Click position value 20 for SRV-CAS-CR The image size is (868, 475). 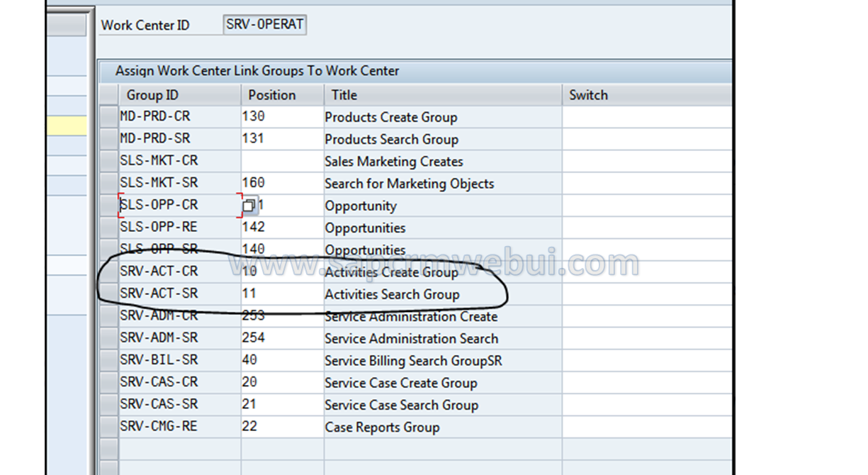283,382
